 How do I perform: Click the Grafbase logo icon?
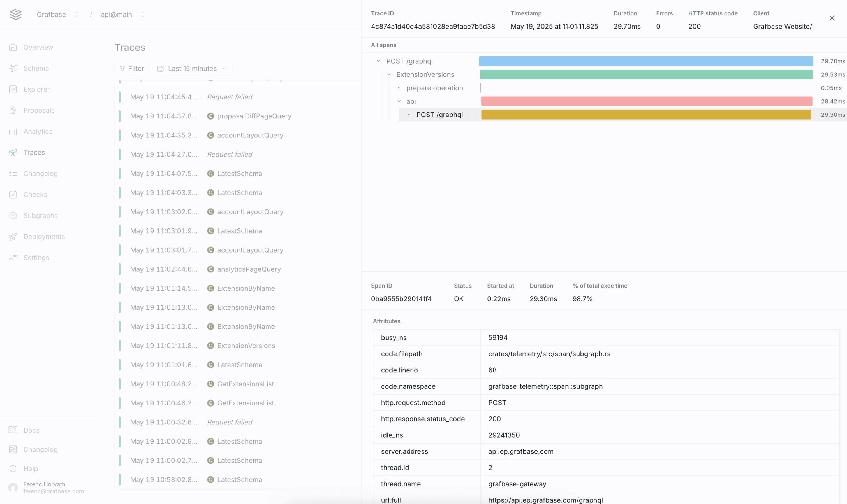16,14
